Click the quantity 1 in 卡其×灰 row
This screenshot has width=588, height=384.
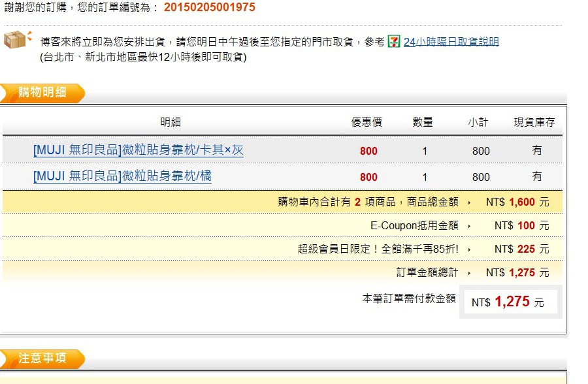pos(425,151)
